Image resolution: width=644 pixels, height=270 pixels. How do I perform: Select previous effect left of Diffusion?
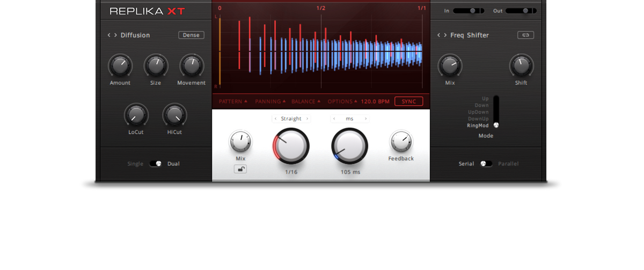click(x=109, y=35)
